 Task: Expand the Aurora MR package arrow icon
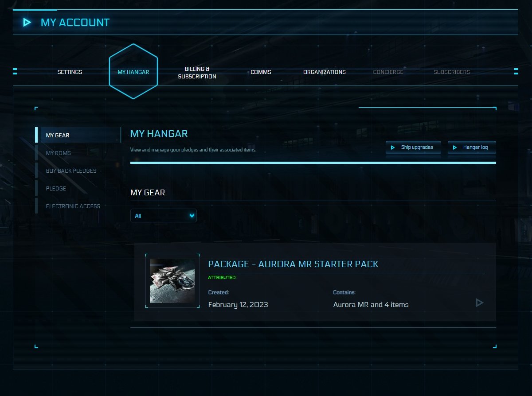point(479,303)
